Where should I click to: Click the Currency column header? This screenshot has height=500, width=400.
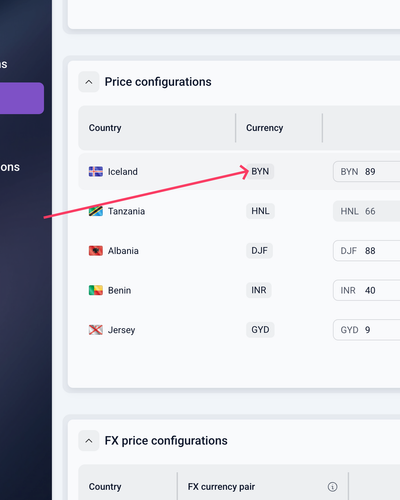[x=264, y=128]
